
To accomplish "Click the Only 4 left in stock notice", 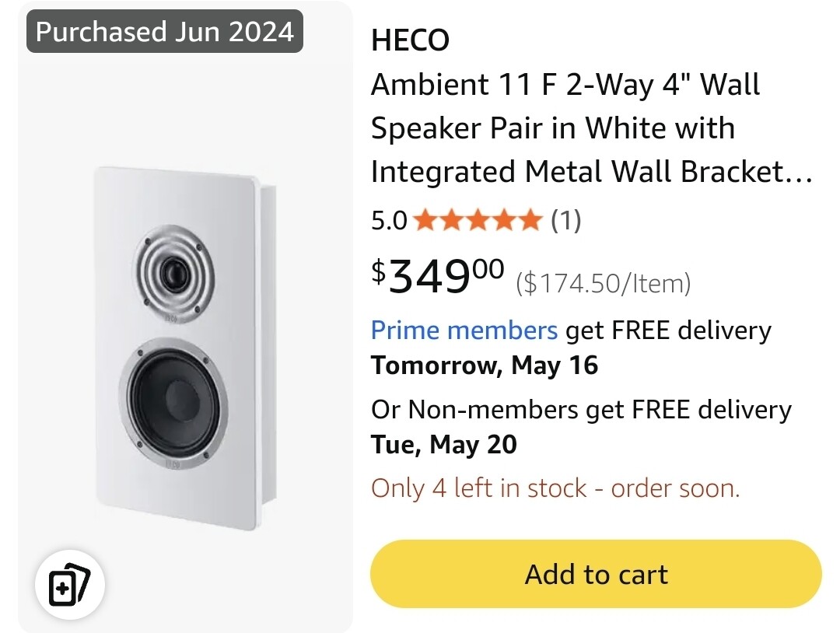I will pyautogui.click(x=555, y=488).
